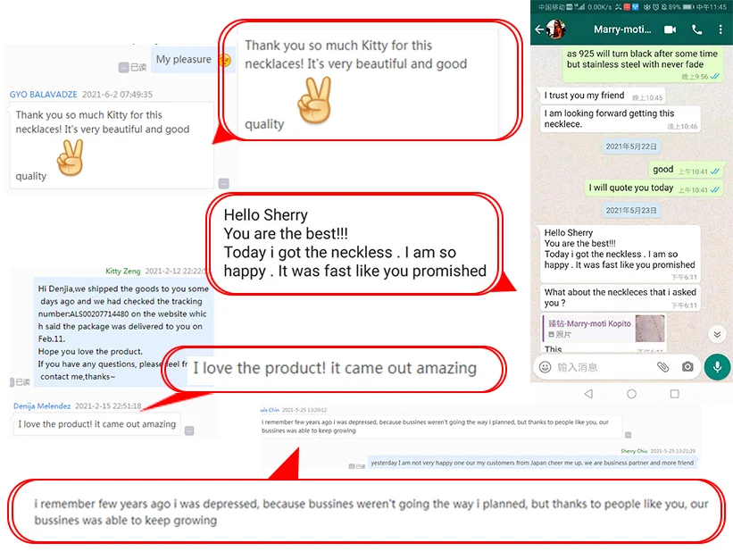The image size is (733, 560).
Task: Open the camera from the message bar
Action: 687,367
